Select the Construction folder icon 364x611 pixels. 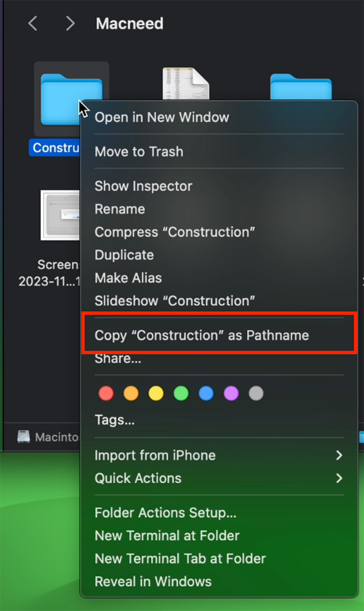[71, 100]
